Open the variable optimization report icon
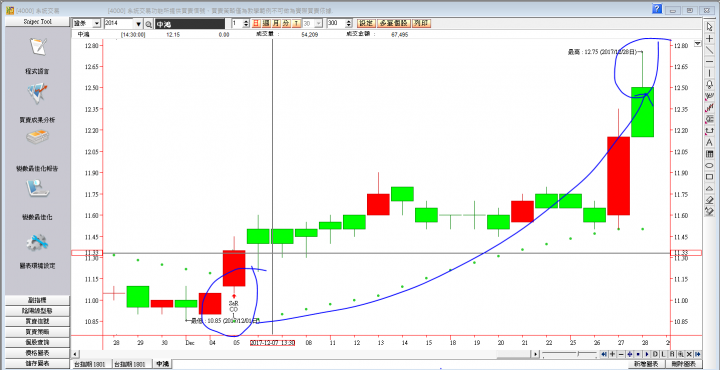This screenshot has height=370, width=720. pos(37,138)
